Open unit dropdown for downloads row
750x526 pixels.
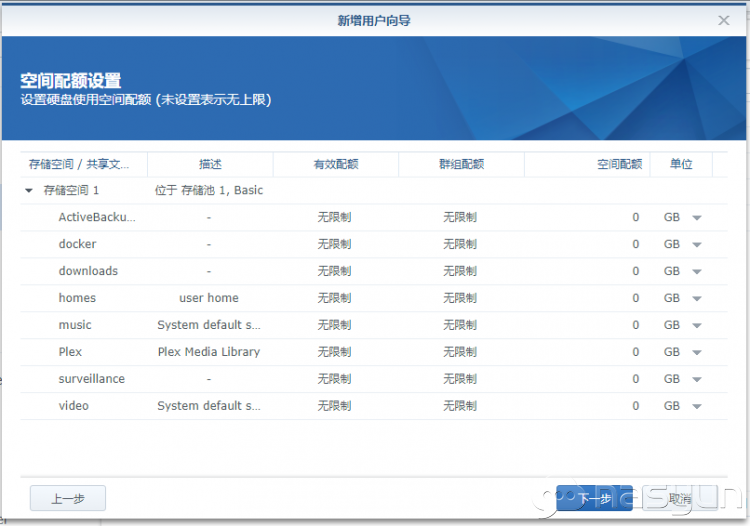click(697, 271)
